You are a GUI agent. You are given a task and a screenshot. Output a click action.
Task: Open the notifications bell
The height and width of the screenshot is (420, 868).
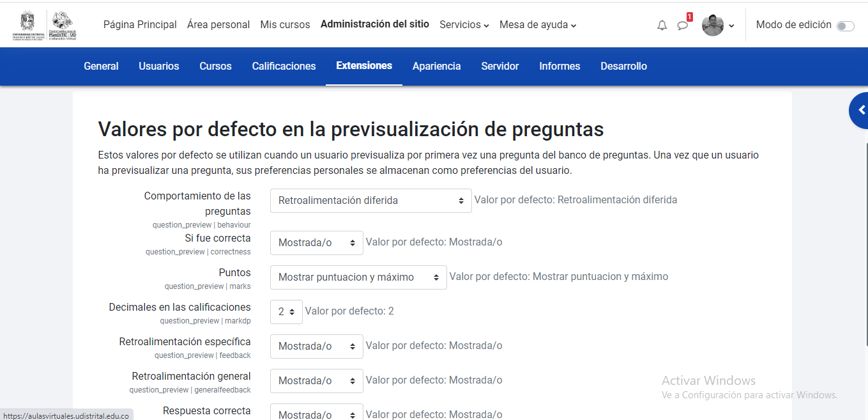(662, 24)
